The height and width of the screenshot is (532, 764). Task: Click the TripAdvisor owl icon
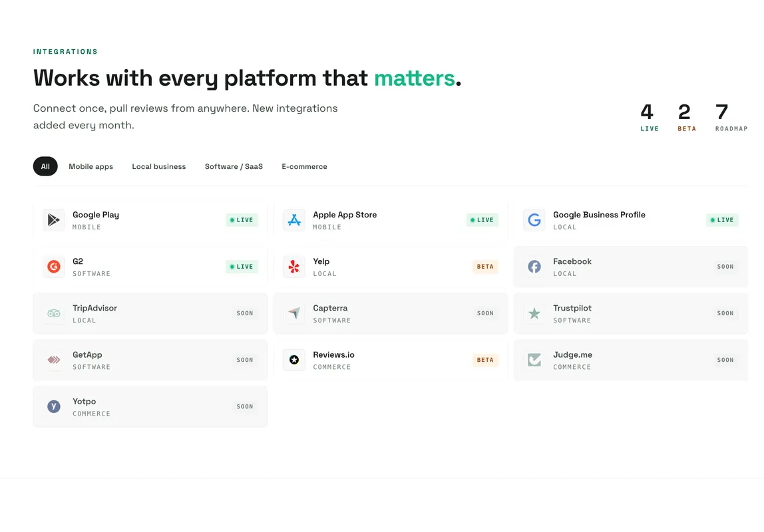(54, 313)
